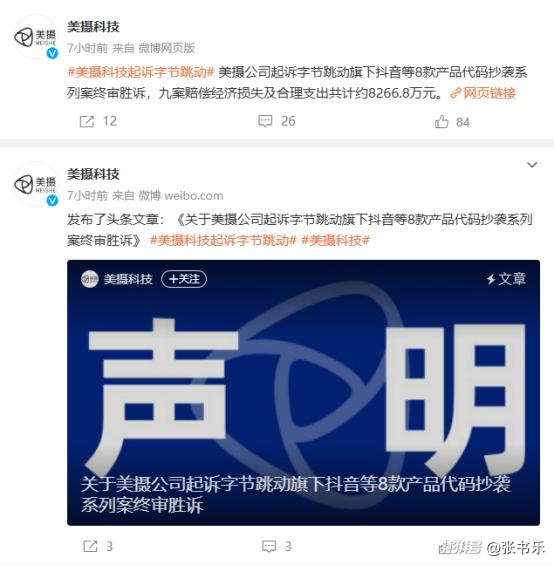
Task: Click 美摄科技 username on first post
Action: pyautogui.click(x=93, y=27)
